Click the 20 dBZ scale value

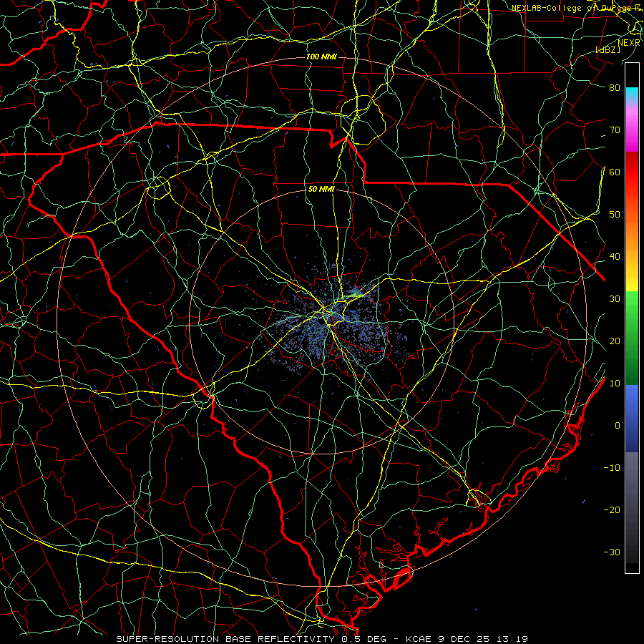pos(615,341)
